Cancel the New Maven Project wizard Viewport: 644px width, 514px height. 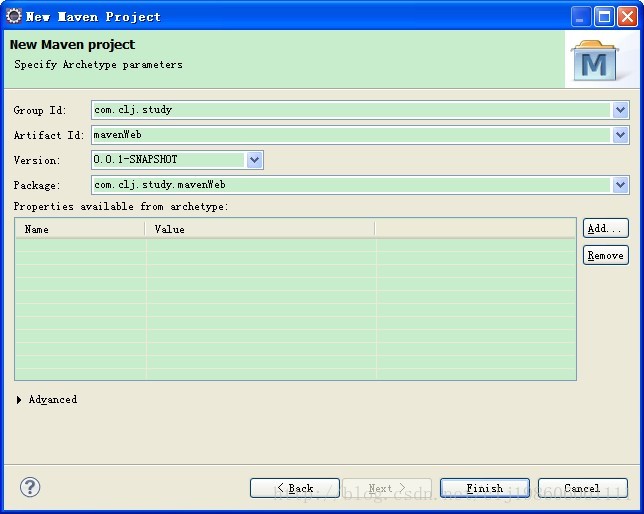click(583, 488)
